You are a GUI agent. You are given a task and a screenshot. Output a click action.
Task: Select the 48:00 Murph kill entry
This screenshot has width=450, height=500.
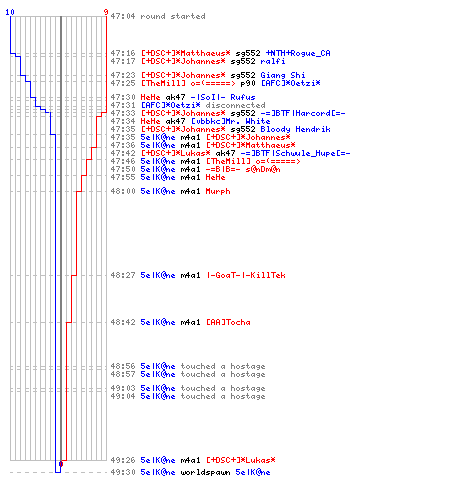click(170, 191)
